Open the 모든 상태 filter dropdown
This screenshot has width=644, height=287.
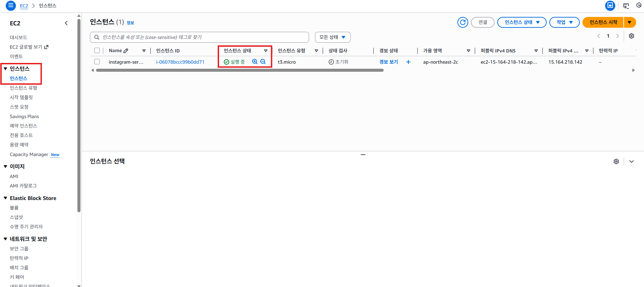(x=332, y=37)
